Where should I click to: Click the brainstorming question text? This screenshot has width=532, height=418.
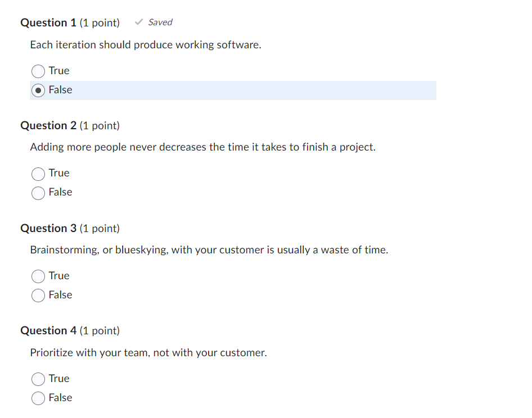[209, 249]
